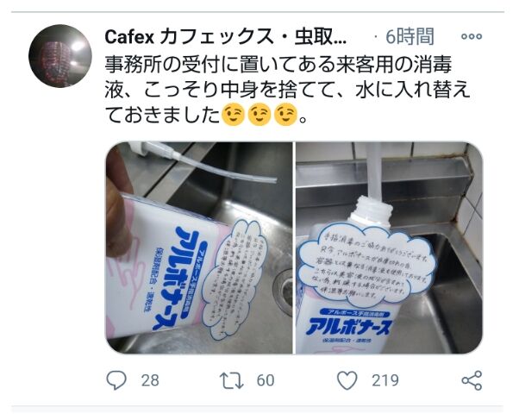Image resolution: width=519 pixels, height=420 pixels.
Task: Click the like count 219
Action: (385, 380)
